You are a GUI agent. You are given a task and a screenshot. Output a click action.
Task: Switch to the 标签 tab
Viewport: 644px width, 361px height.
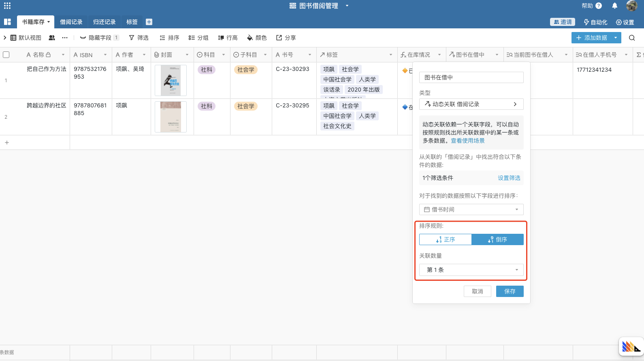132,22
